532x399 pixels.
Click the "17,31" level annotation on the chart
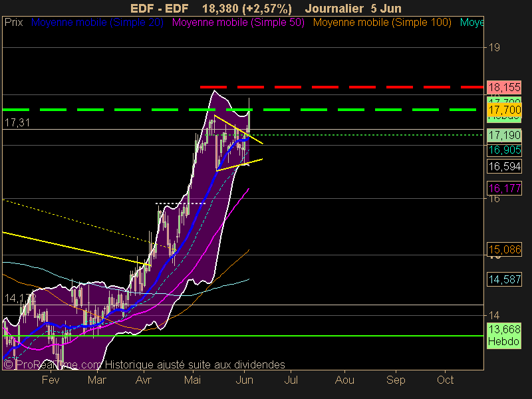(17, 122)
